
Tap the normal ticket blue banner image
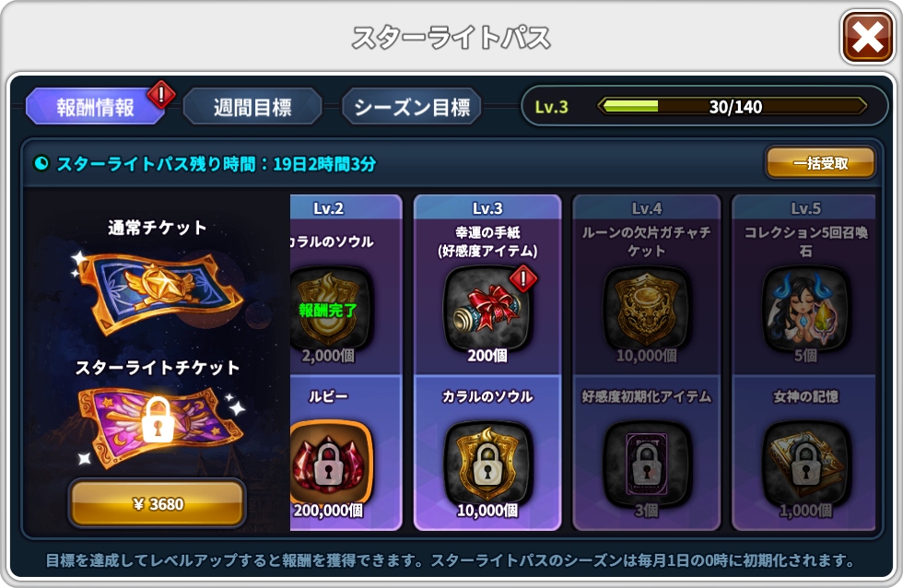tap(158, 292)
